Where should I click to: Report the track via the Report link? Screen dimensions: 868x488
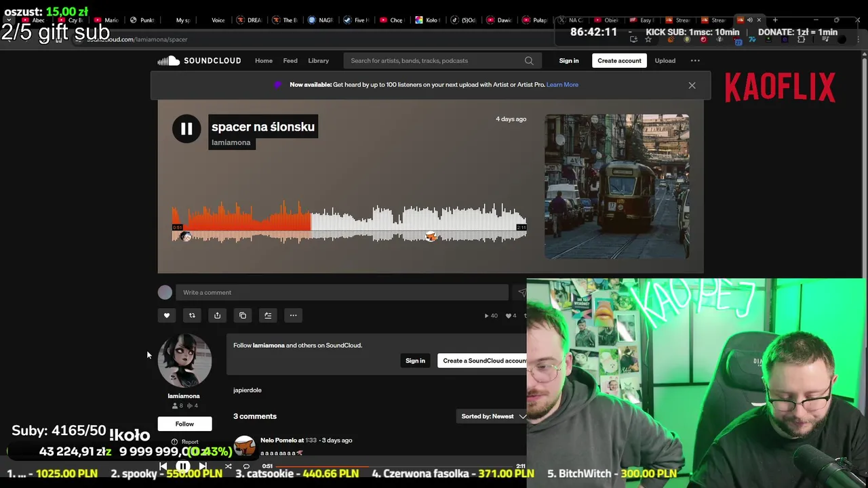click(x=185, y=442)
